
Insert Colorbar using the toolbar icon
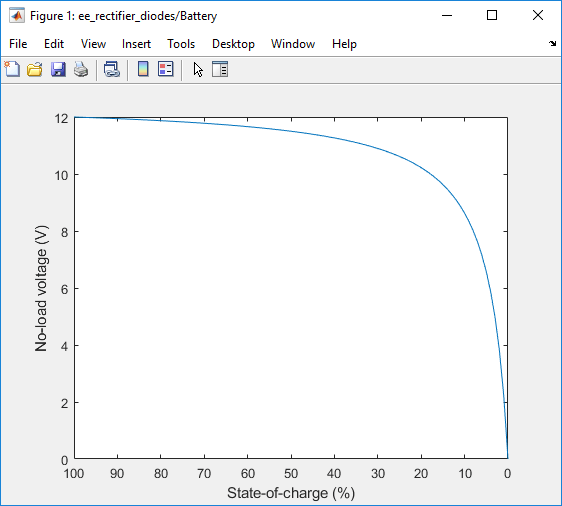(x=143, y=69)
